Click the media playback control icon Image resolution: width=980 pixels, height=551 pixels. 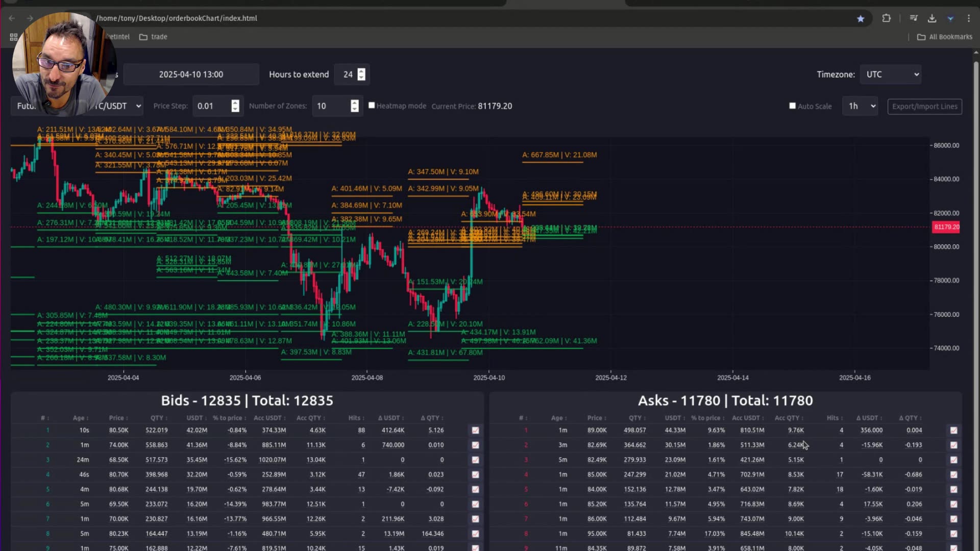(913, 18)
